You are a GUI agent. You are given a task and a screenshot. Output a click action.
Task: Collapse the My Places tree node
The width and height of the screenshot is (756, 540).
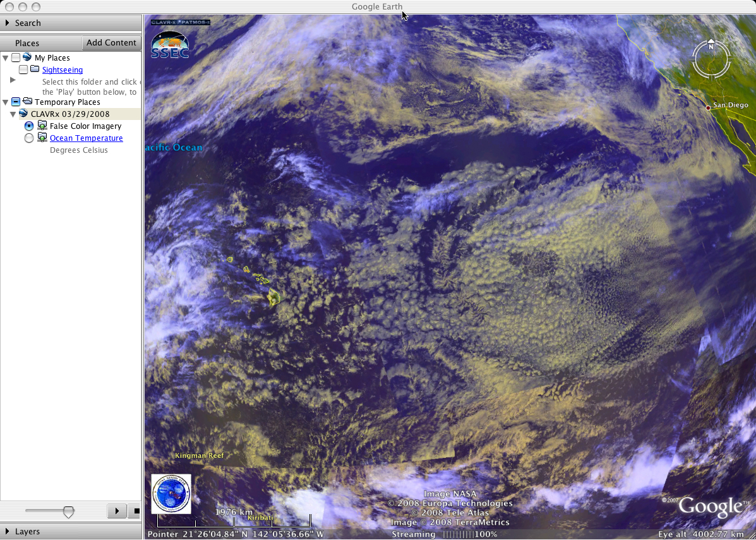[x=5, y=58]
